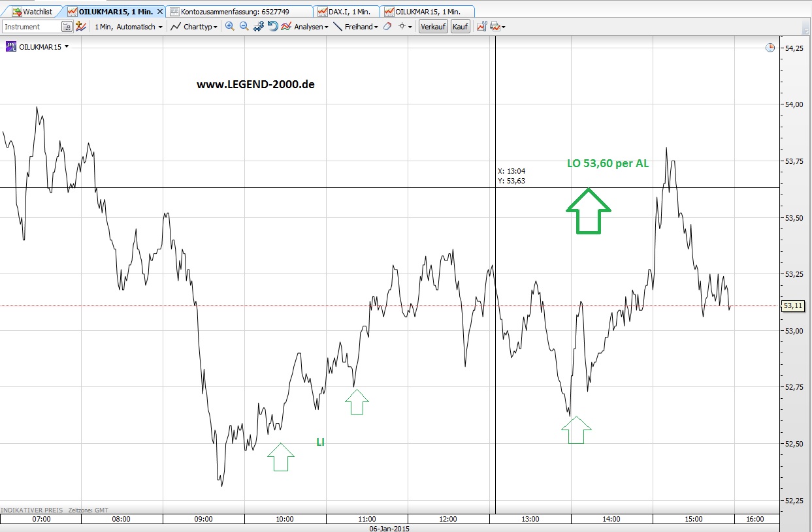Image resolution: width=812 pixels, height=532 pixels.
Task: Toggle the Freihand eraser tool
Action: (x=388, y=26)
